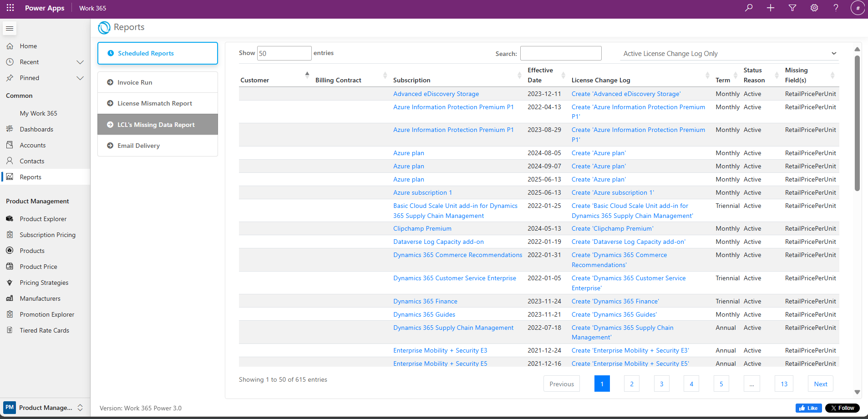Click the Accounts icon in sidebar
This screenshot has width=868, height=419.
click(10, 145)
